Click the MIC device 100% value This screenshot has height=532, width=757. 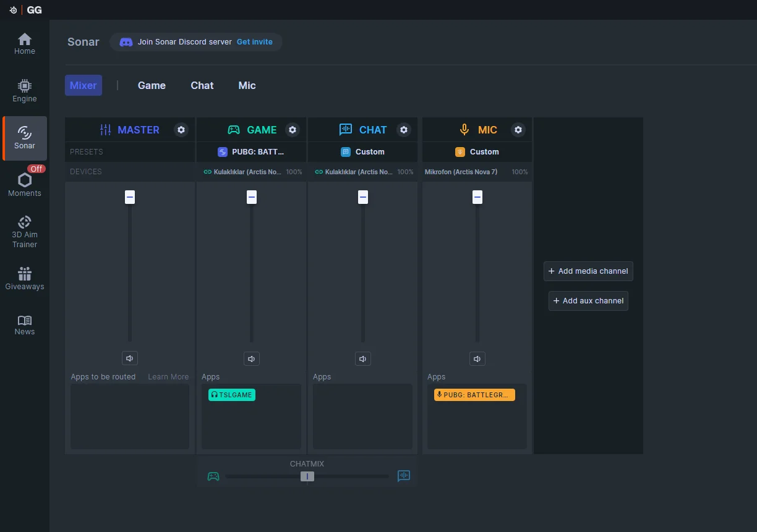(520, 172)
